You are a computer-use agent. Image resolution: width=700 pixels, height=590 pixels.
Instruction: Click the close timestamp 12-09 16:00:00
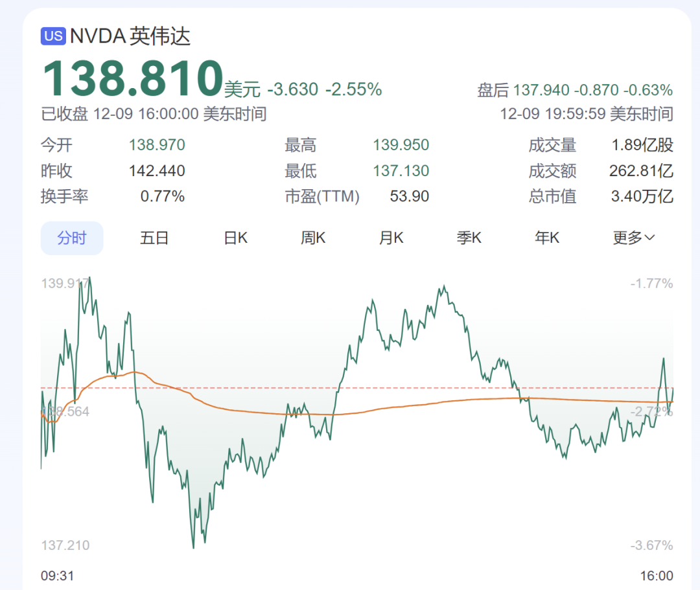pyautogui.click(x=146, y=114)
